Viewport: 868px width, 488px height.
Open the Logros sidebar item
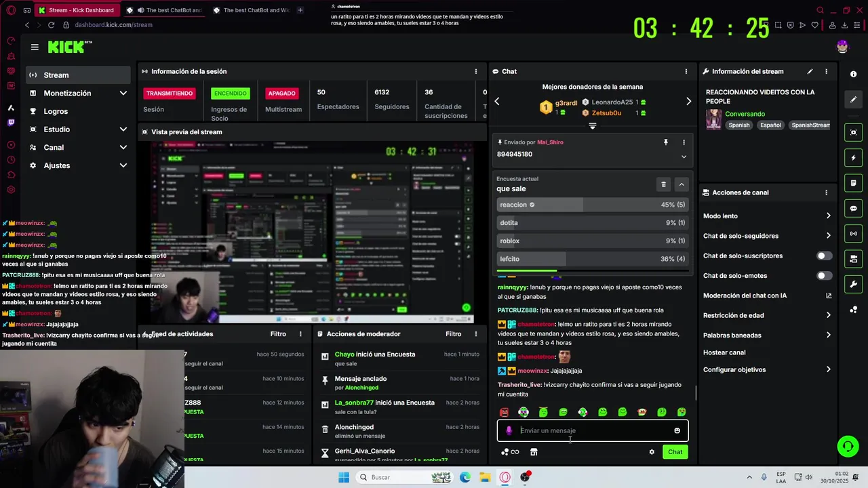coord(78,111)
